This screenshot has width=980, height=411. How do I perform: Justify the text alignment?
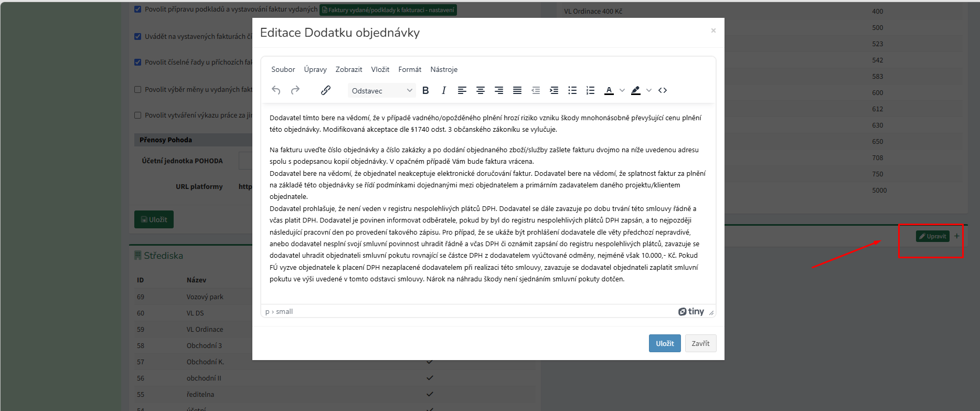(517, 90)
